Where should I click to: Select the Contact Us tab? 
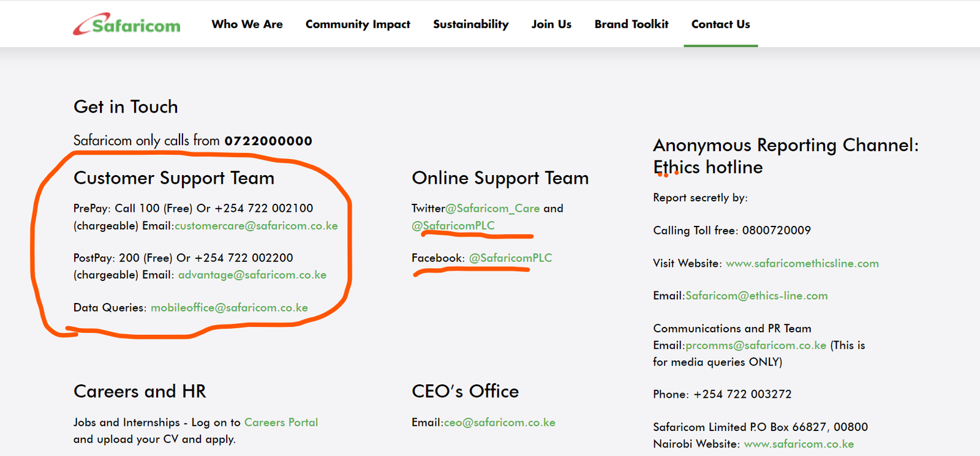tap(721, 24)
